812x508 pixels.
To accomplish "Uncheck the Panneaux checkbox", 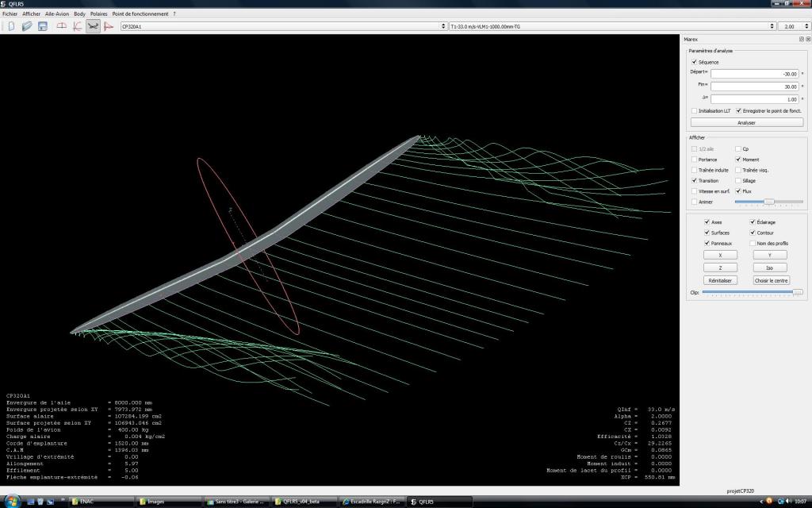I will pos(707,243).
